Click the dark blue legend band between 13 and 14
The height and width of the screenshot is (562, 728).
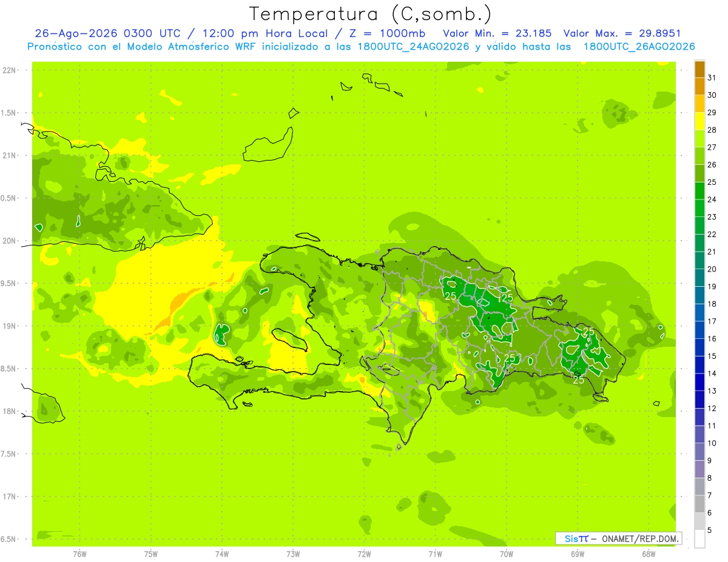(x=699, y=383)
